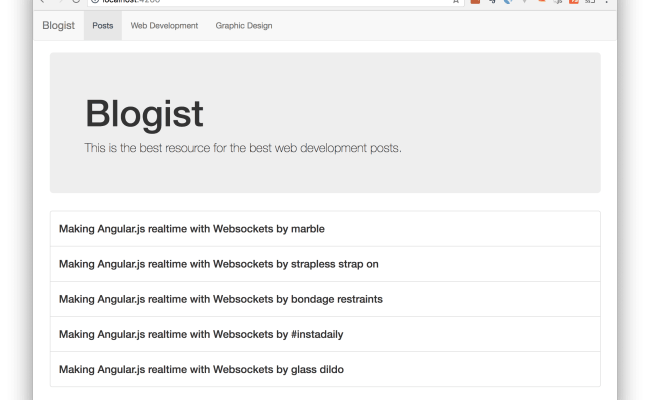Screen dimensions: 650x400
Task: Open the post ending with 'by glass dildo'
Action: click(325, 369)
